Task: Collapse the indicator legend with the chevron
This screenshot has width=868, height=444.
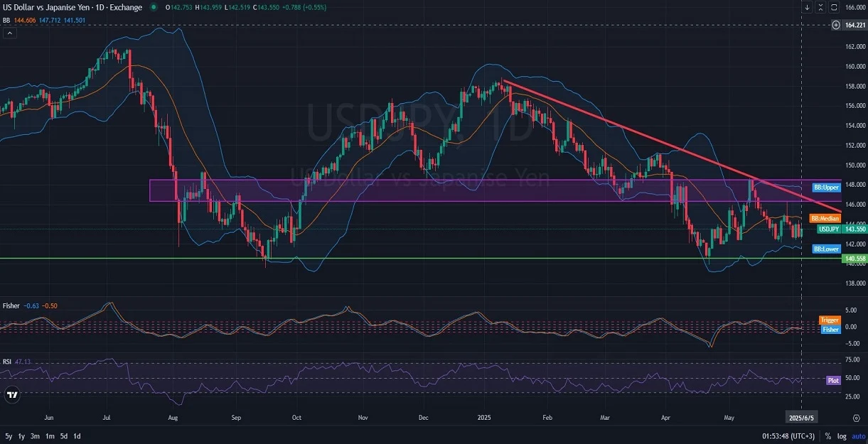Action: [9, 33]
